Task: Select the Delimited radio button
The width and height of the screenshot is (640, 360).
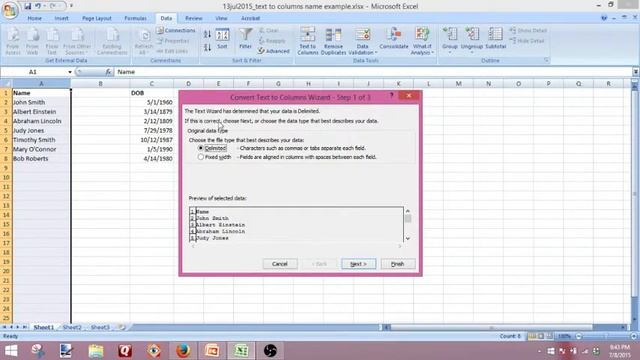Action: [200, 148]
